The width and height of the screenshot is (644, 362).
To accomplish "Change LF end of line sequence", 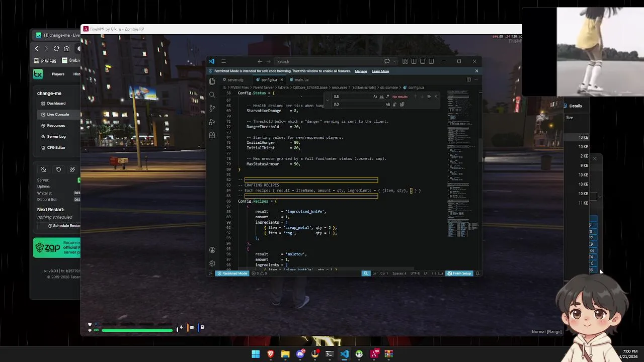I will pos(426,274).
